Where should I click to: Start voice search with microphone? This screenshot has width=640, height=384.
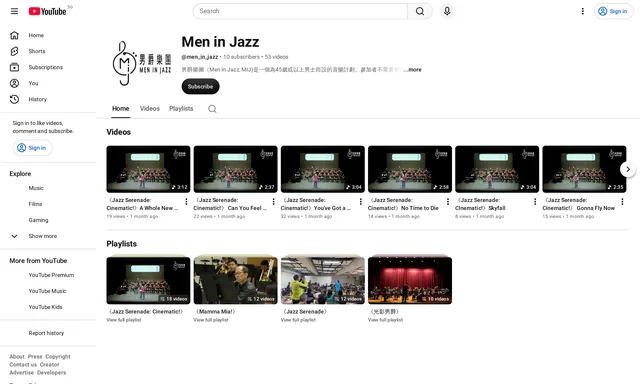coord(447,11)
